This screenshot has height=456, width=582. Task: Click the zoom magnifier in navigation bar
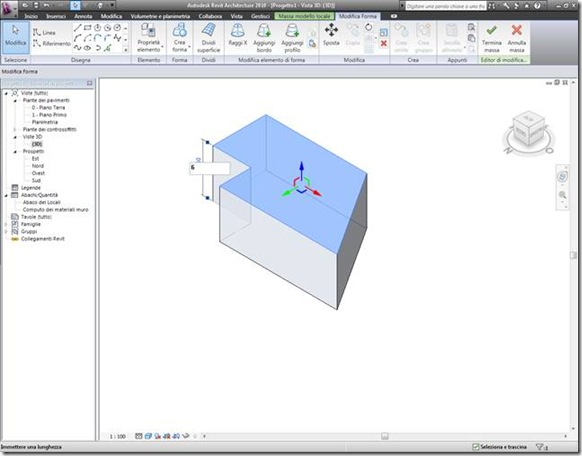click(563, 195)
